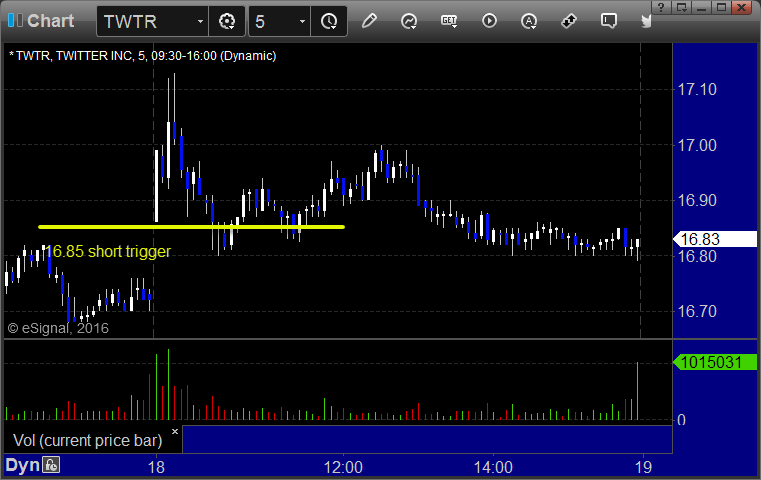Close the Vol study label with x
The width and height of the screenshot is (761, 480).
coord(175,431)
